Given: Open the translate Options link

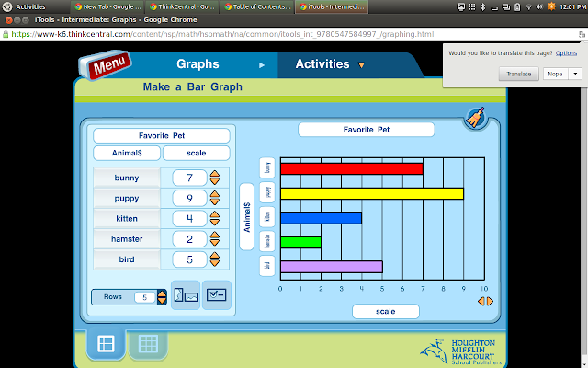Looking at the screenshot, I should (x=566, y=53).
